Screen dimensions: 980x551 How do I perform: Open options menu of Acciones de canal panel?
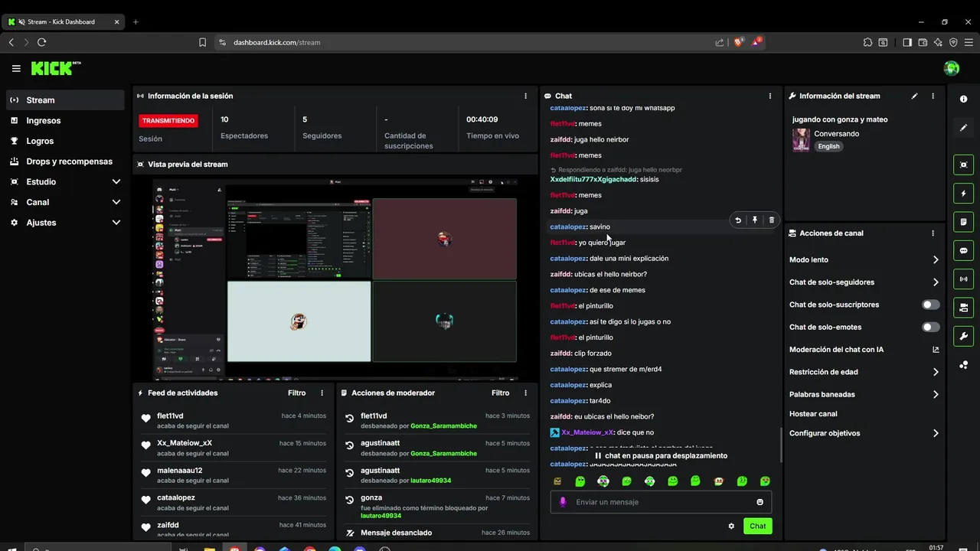tap(933, 233)
